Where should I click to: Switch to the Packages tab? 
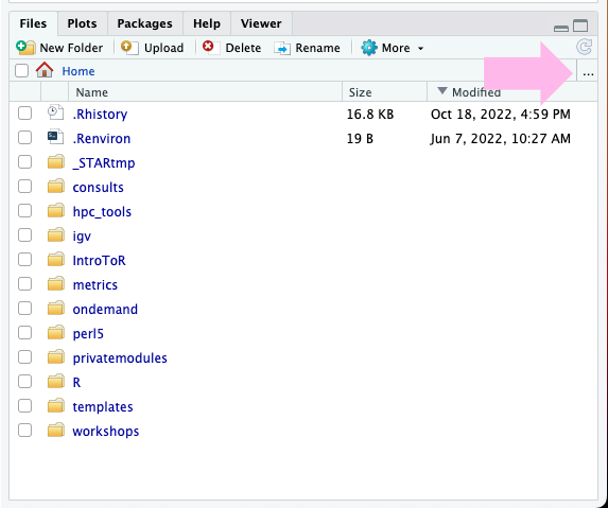coord(145,23)
